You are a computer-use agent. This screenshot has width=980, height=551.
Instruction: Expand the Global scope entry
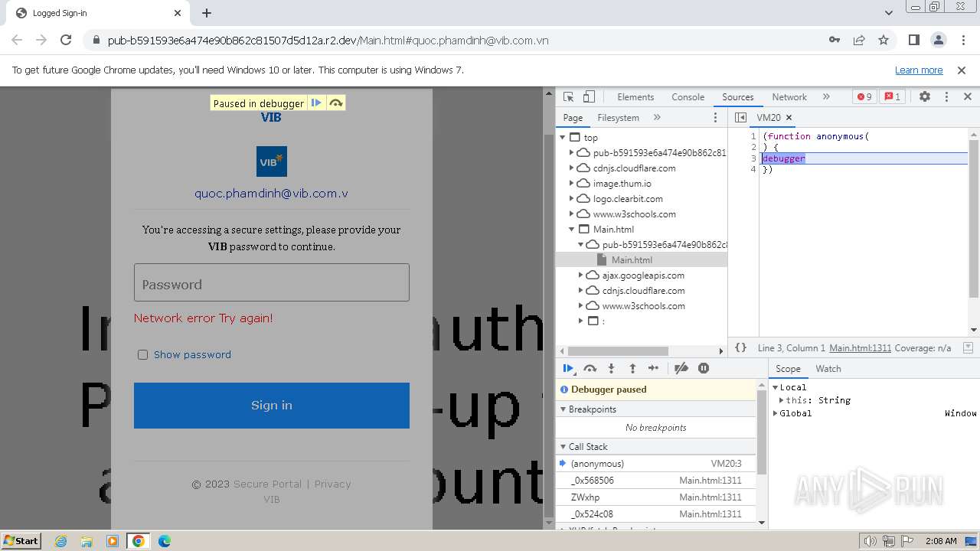point(775,413)
